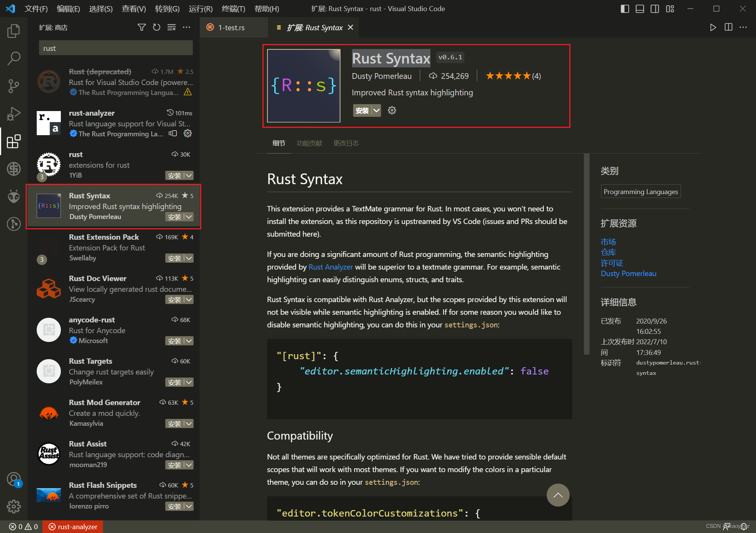
Task: Click the Rust Syntax extension logo thumbnail
Action: tap(304, 86)
